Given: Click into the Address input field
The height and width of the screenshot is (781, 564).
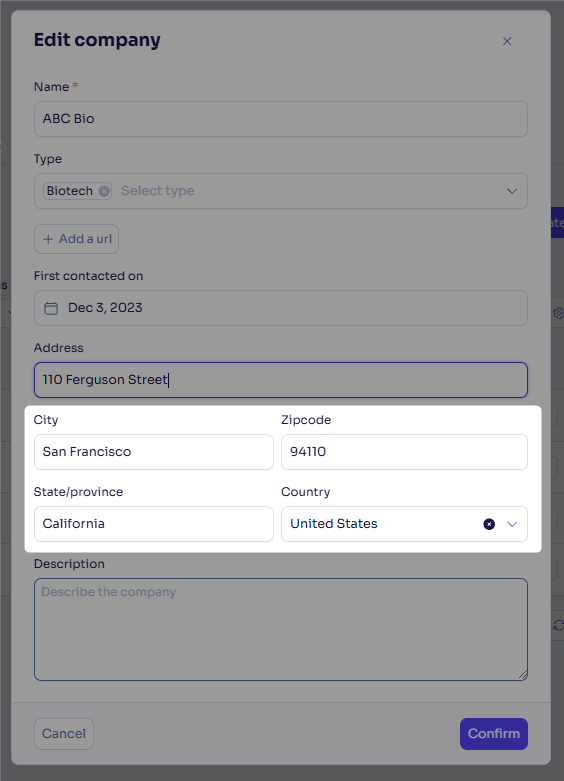Looking at the screenshot, I should [x=281, y=380].
